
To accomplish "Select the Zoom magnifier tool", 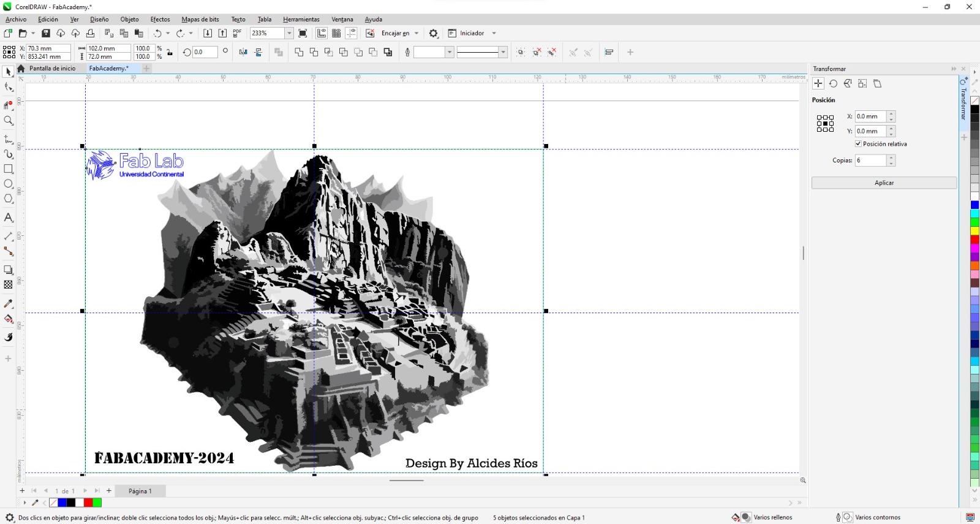I will tap(9, 121).
